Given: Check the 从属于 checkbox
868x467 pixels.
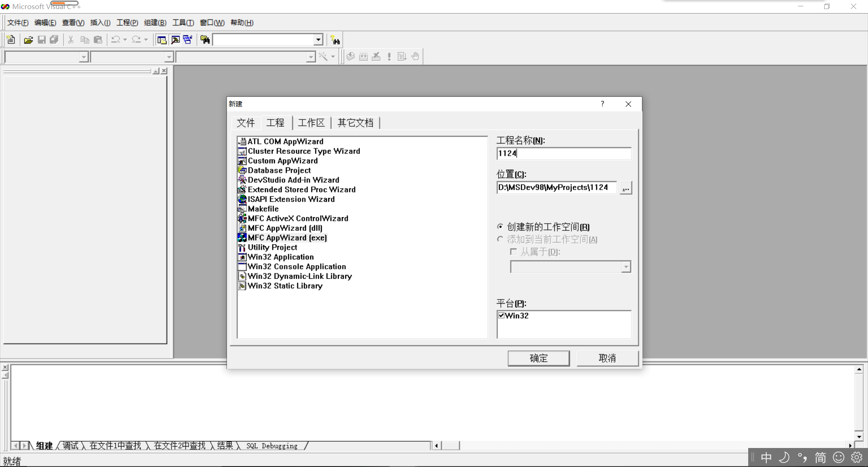Looking at the screenshot, I should point(513,252).
